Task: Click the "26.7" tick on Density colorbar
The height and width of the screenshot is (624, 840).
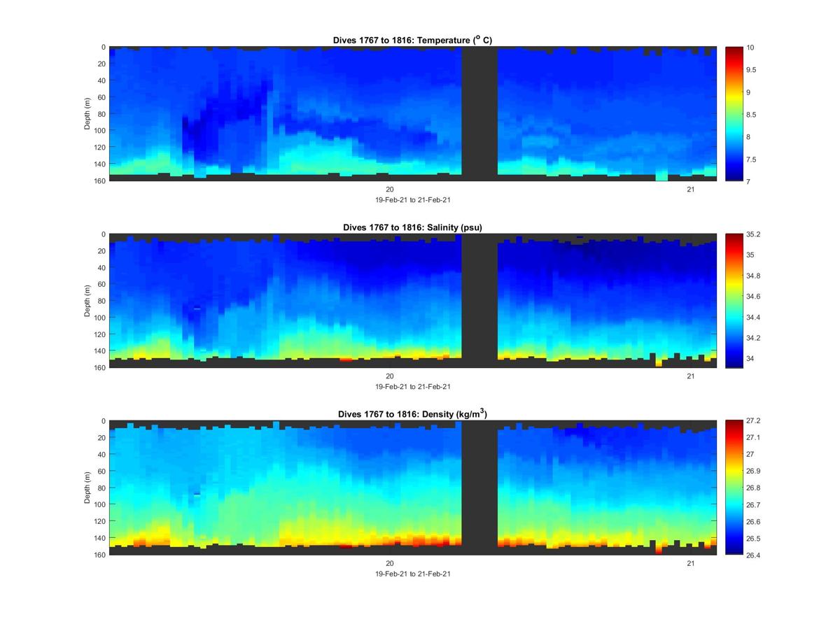Action: pos(754,505)
